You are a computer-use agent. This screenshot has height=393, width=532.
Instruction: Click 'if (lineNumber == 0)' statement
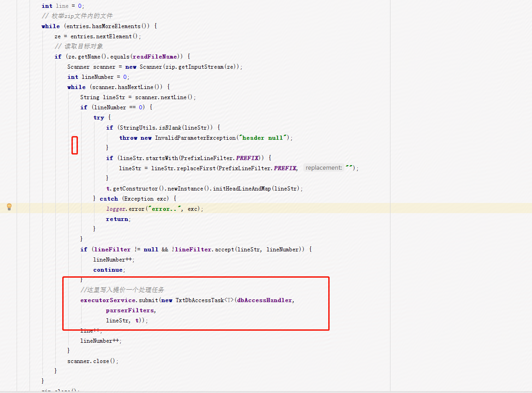[x=112, y=107]
